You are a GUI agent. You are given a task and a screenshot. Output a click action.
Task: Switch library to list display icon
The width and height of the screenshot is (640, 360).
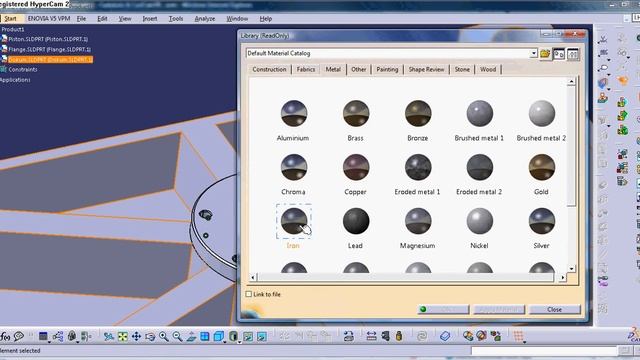[x=573, y=54]
